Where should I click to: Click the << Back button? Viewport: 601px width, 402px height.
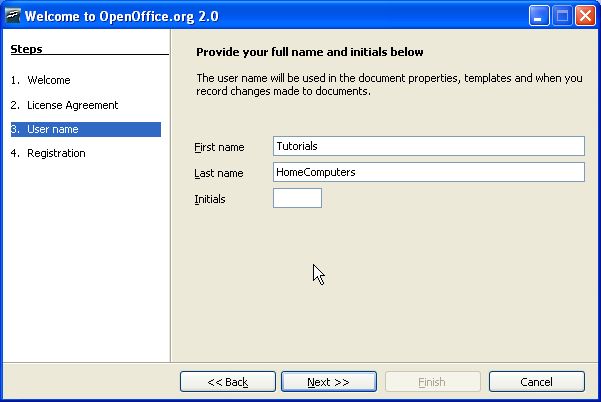pos(228,382)
